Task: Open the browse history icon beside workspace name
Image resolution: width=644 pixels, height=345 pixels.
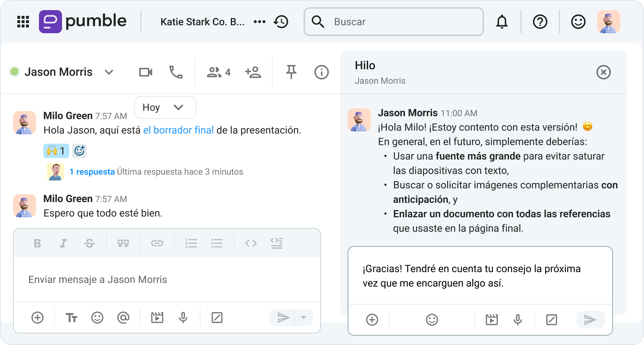Action: (x=281, y=22)
